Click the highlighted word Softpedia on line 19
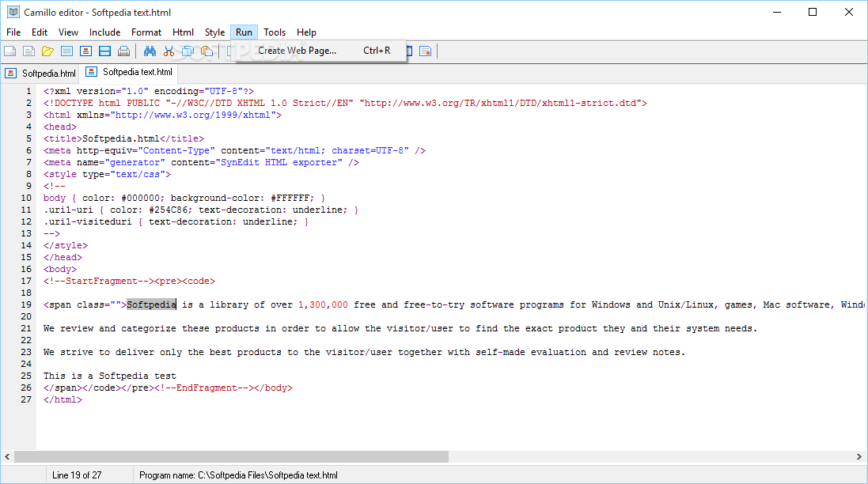The width and height of the screenshot is (868, 484). point(151,304)
